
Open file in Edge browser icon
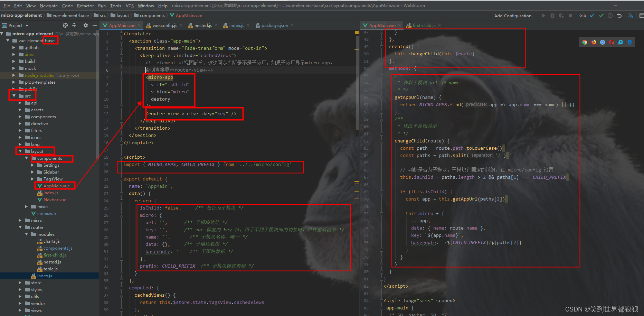(629, 42)
